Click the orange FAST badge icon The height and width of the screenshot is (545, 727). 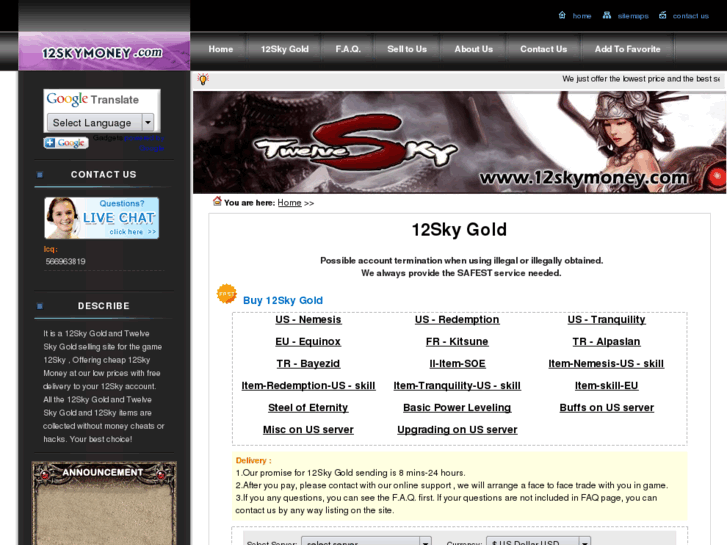pos(226,294)
